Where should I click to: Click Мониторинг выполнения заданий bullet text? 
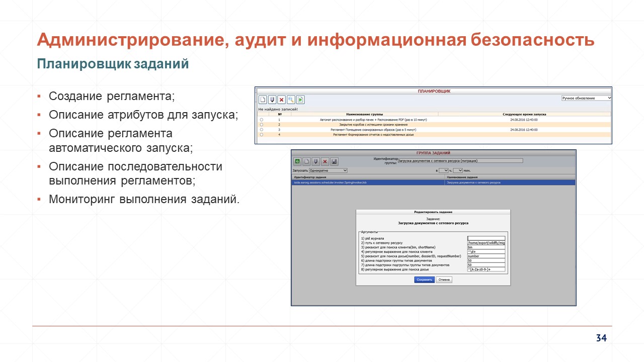point(144,199)
